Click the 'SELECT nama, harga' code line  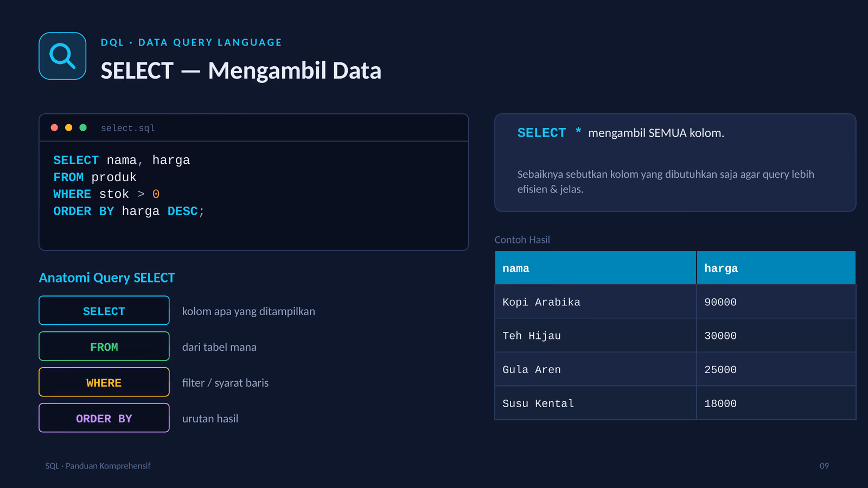[122, 160]
